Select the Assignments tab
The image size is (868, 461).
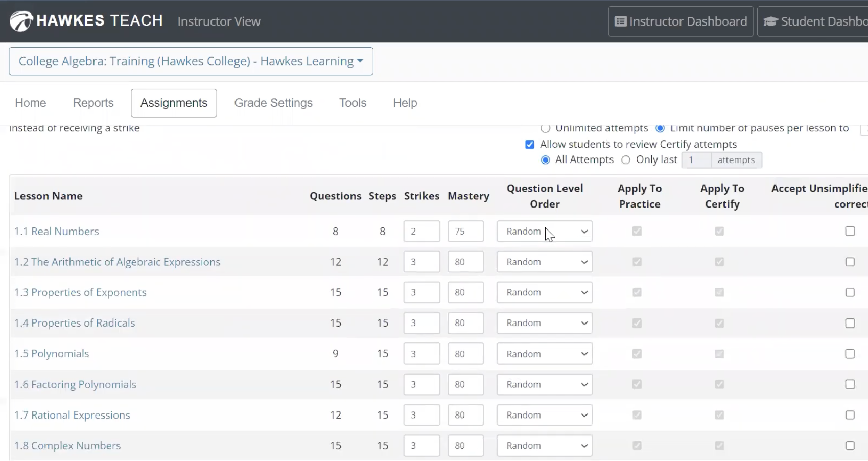coord(174,103)
